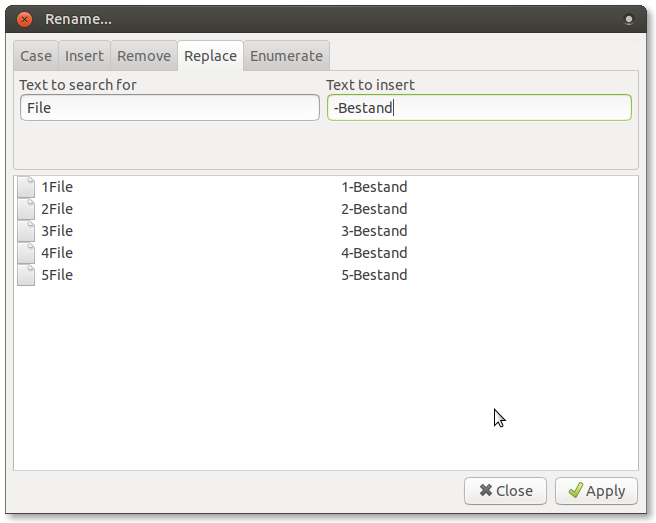Click the file icon beside 3File
Image resolution: width=656 pixels, height=523 pixels.
[x=27, y=231]
